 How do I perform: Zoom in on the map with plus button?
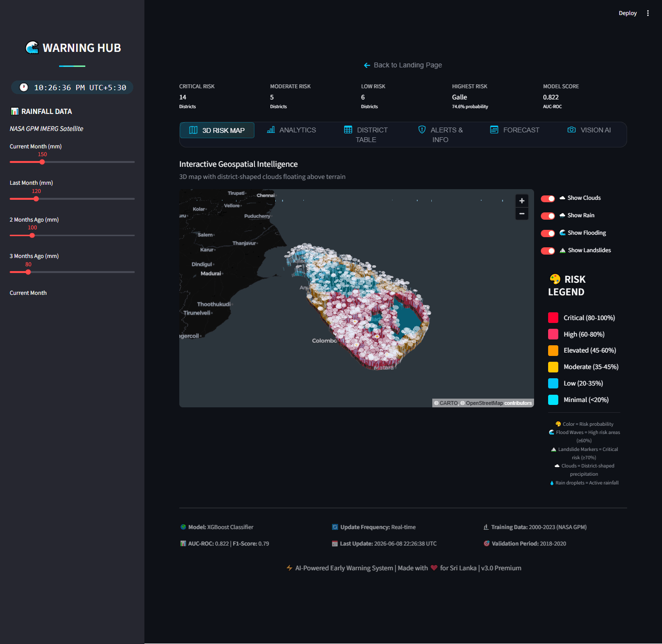(x=522, y=201)
